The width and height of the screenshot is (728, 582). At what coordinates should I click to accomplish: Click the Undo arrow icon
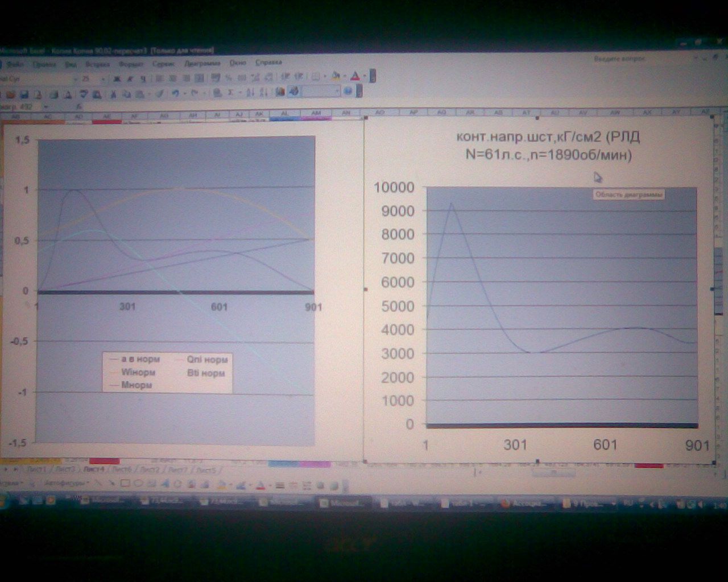click(176, 94)
